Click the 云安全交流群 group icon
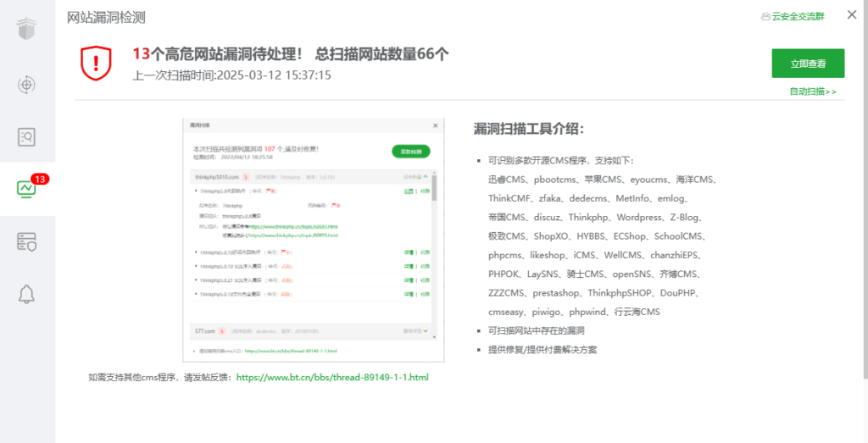Screen dimensions: 868x443 pyautogui.click(x=765, y=17)
